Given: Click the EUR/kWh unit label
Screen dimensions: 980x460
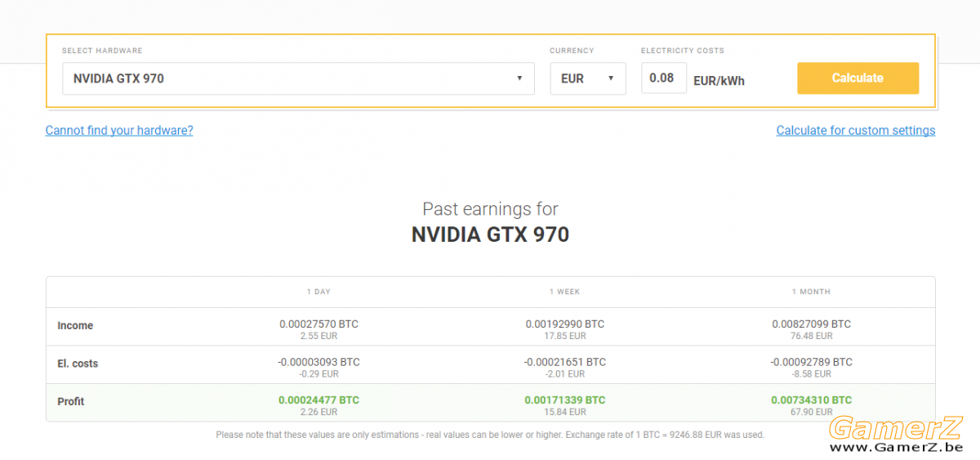Looking at the screenshot, I should click(x=719, y=81).
